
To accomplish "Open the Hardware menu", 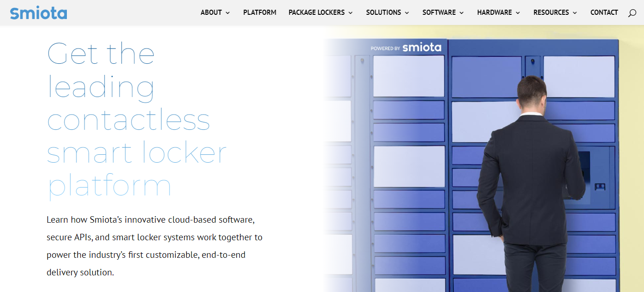I will pyautogui.click(x=495, y=12).
